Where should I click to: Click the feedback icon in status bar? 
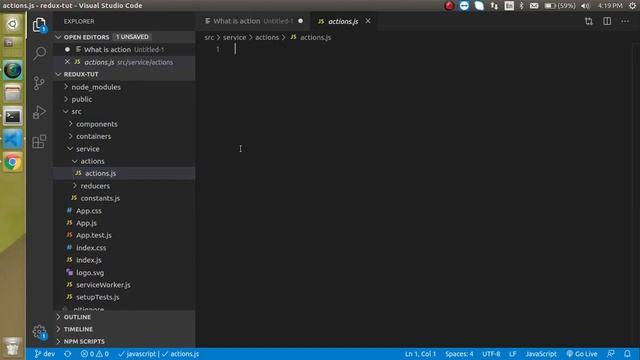pyautogui.click(x=611, y=354)
